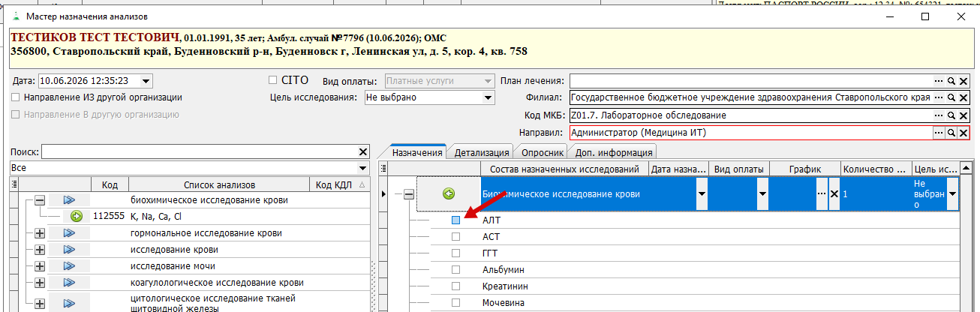Click the blue arrow icon beside коагулологическое исследование крови
The height and width of the screenshot is (312, 980).
pyautogui.click(x=71, y=283)
